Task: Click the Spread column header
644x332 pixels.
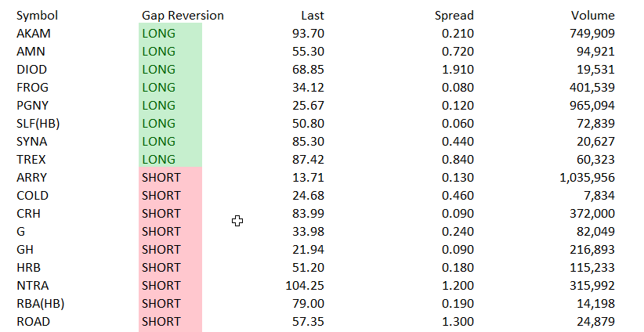Action: [454, 16]
